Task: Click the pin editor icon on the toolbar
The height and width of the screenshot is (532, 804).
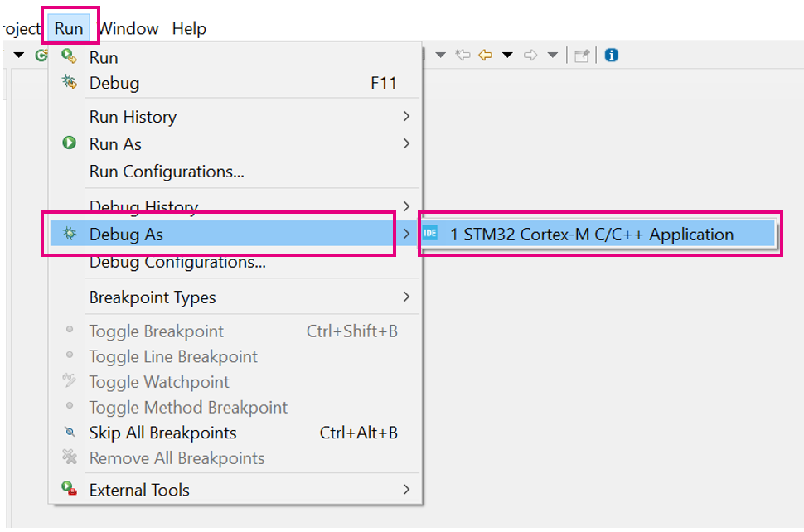Action: pos(583,56)
